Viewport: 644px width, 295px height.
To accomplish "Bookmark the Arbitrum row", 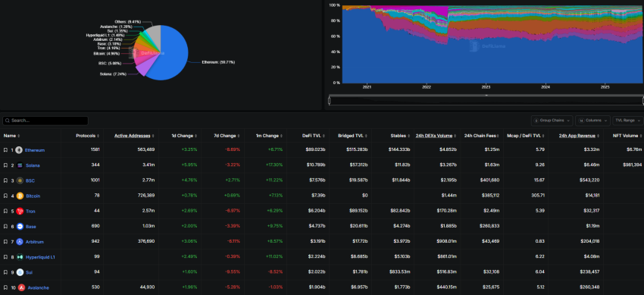I will (5, 242).
